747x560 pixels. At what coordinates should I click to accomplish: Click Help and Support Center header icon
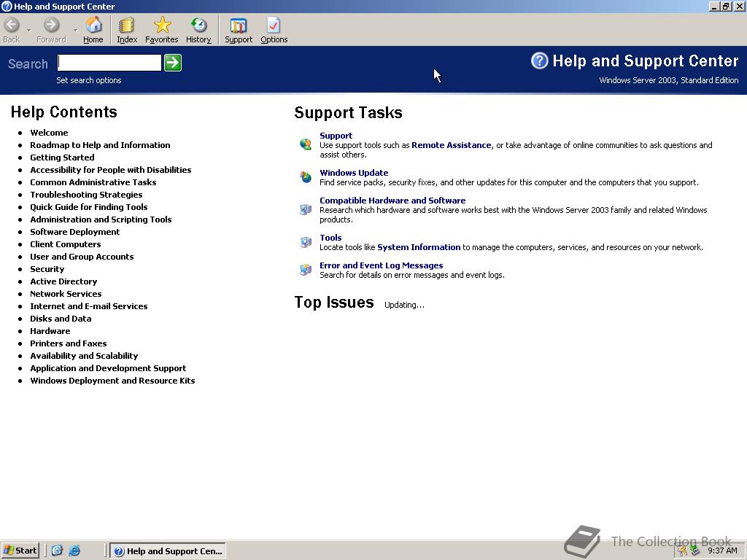(540, 61)
